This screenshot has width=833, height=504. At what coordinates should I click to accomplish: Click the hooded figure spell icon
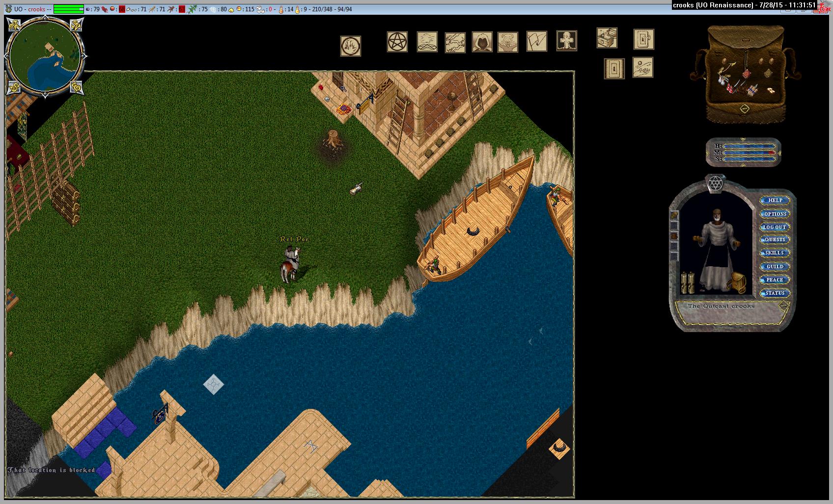pos(482,42)
